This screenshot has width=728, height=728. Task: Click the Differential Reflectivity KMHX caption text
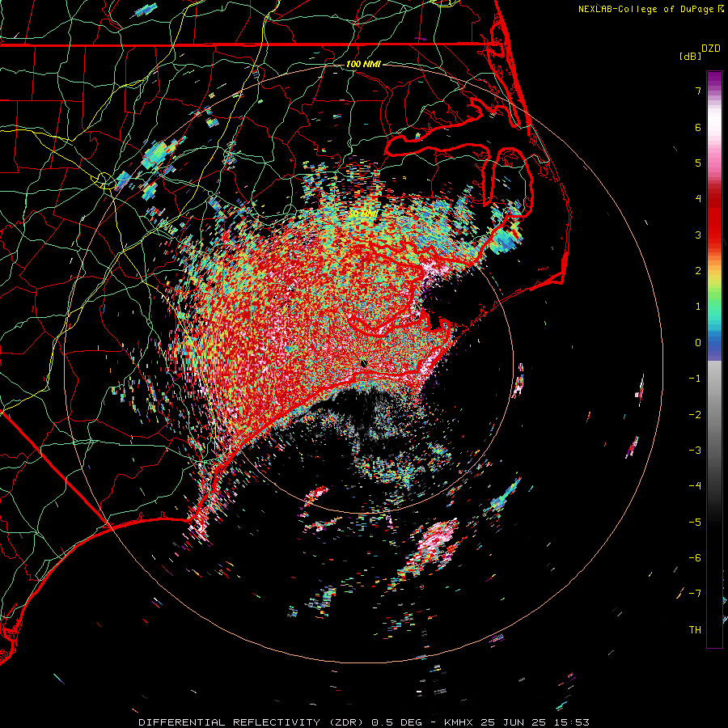pos(364,722)
